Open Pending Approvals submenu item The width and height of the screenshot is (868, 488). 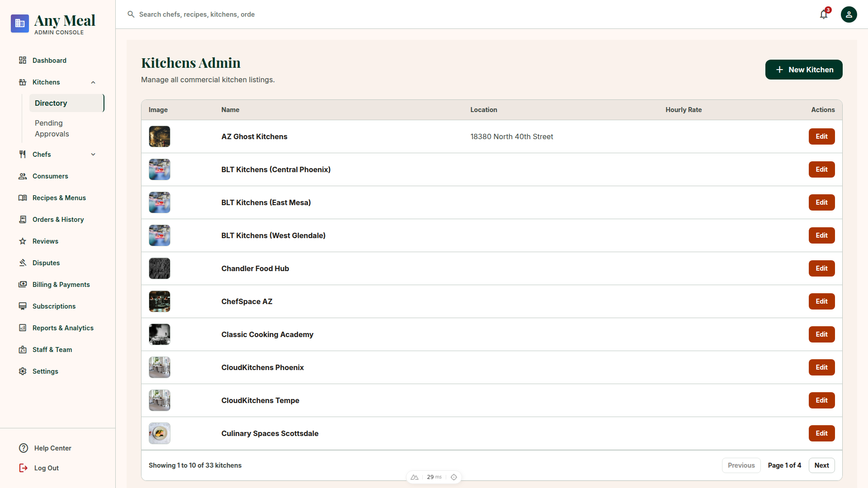pos(67,128)
